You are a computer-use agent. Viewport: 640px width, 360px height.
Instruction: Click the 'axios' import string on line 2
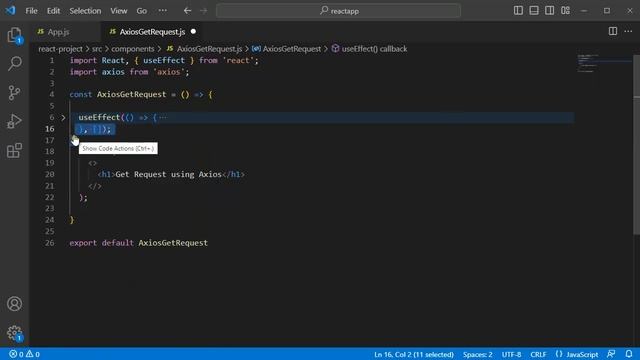point(169,72)
